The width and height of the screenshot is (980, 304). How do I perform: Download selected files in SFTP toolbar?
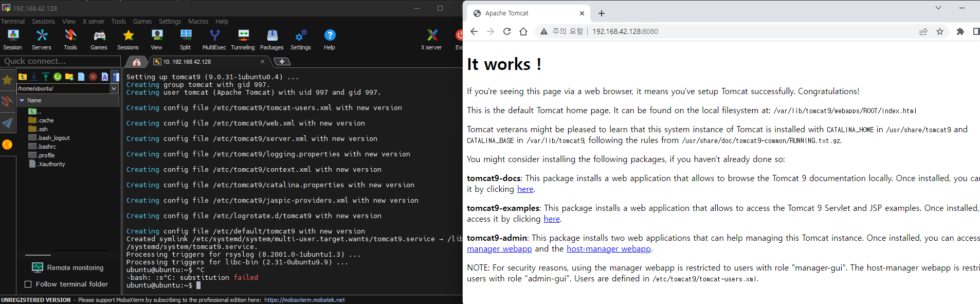pos(34,77)
